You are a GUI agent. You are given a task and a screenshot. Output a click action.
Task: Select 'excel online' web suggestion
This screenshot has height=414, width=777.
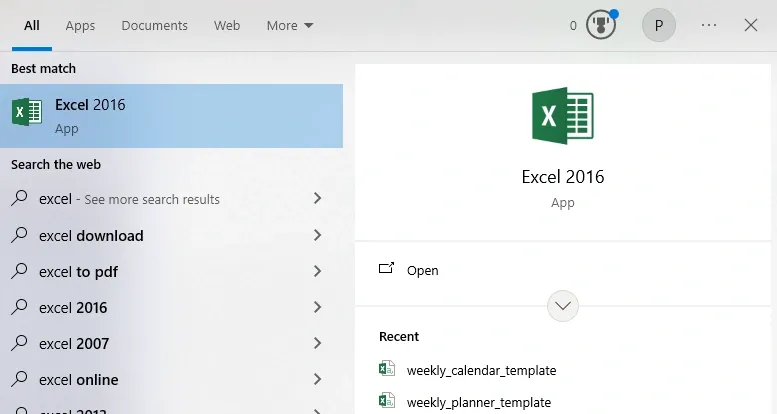(79, 380)
